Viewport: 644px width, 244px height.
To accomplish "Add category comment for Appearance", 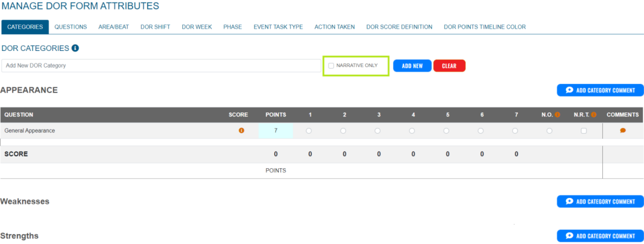I will tap(600, 90).
